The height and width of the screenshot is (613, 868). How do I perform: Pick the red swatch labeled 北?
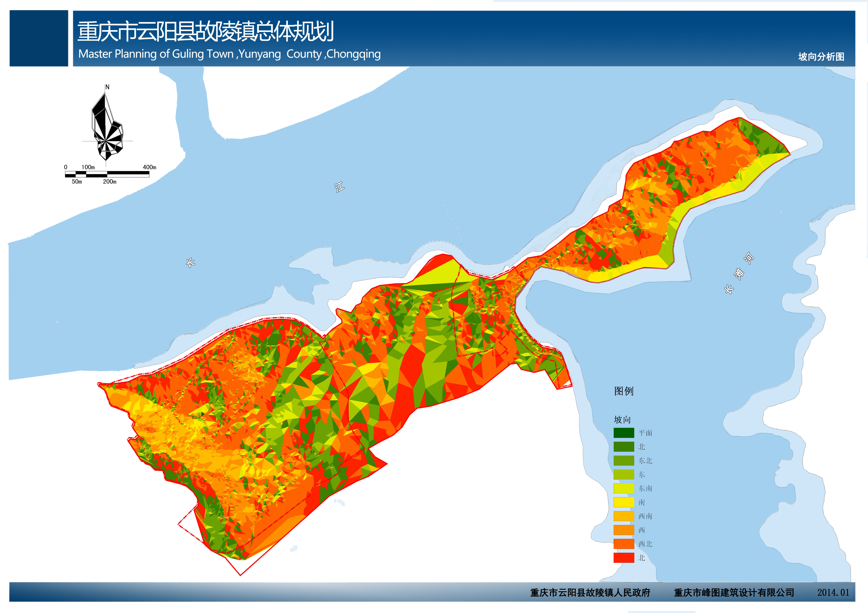pyautogui.click(x=624, y=558)
